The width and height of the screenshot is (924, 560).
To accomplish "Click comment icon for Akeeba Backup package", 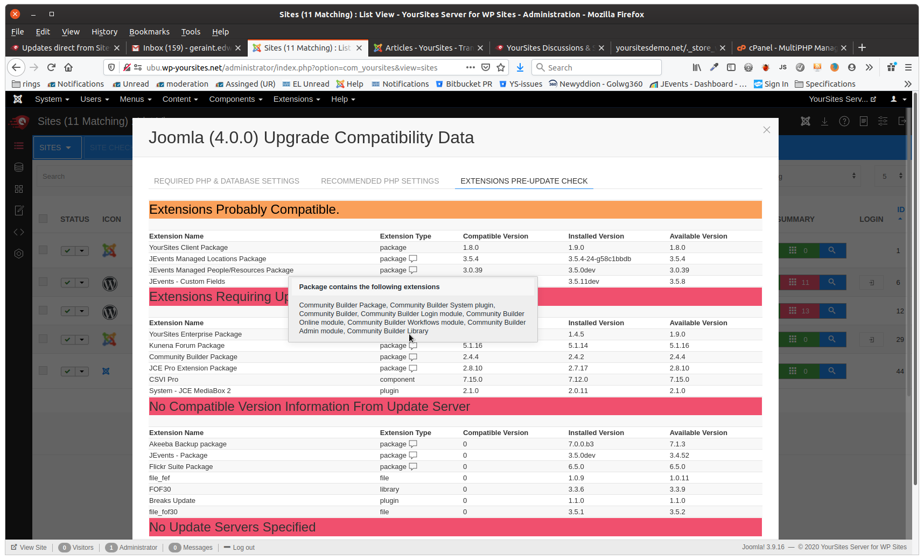I will point(413,444).
